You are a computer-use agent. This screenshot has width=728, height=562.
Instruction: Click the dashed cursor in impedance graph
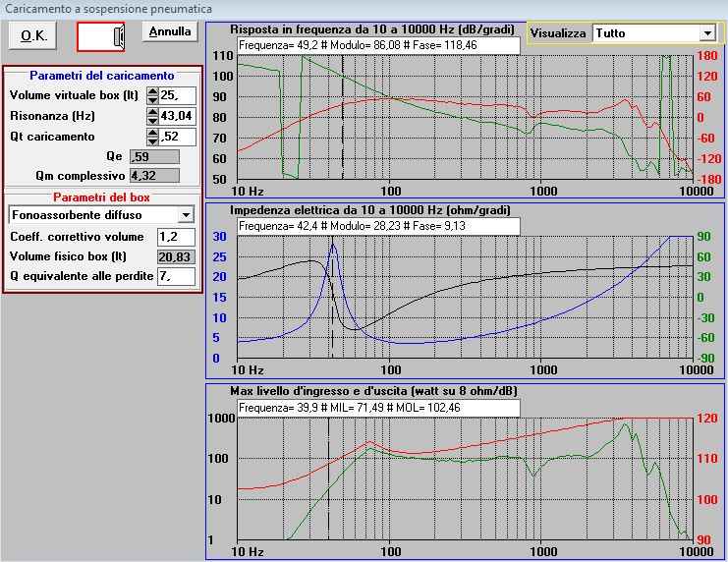click(x=332, y=298)
